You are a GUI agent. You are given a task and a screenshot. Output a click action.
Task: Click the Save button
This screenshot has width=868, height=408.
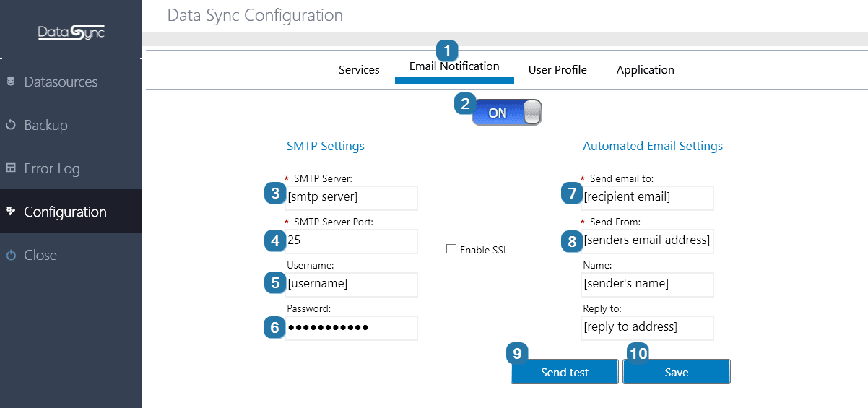click(677, 372)
